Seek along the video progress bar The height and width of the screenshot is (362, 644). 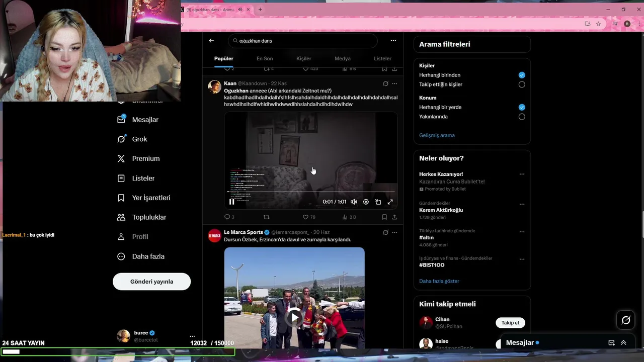310,192
